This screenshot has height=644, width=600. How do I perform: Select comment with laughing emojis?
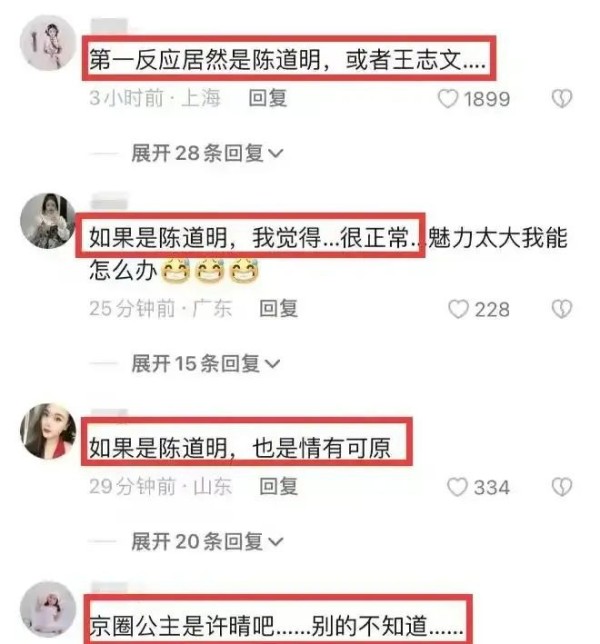[x=328, y=254]
